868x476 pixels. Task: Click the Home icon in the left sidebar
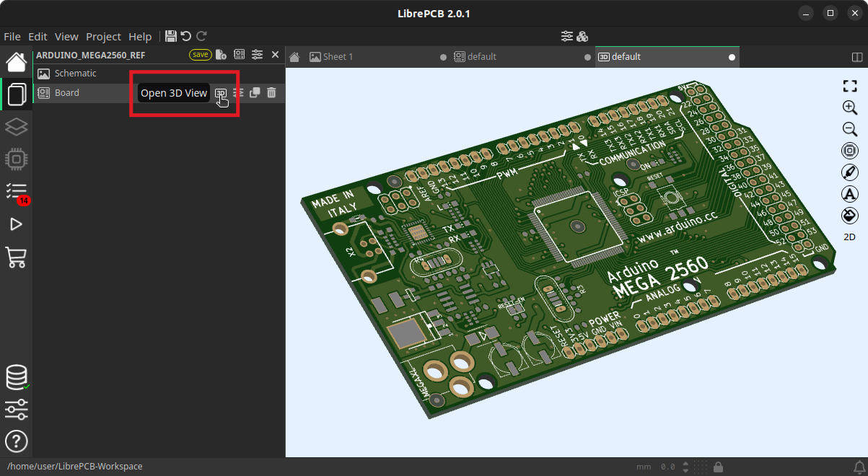(x=17, y=62)
